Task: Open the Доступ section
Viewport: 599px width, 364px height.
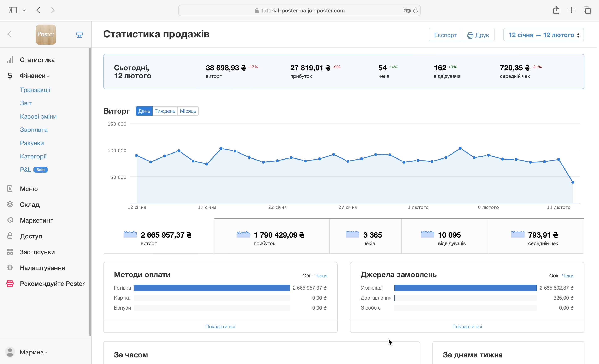Action: click(x=31, y=236)
